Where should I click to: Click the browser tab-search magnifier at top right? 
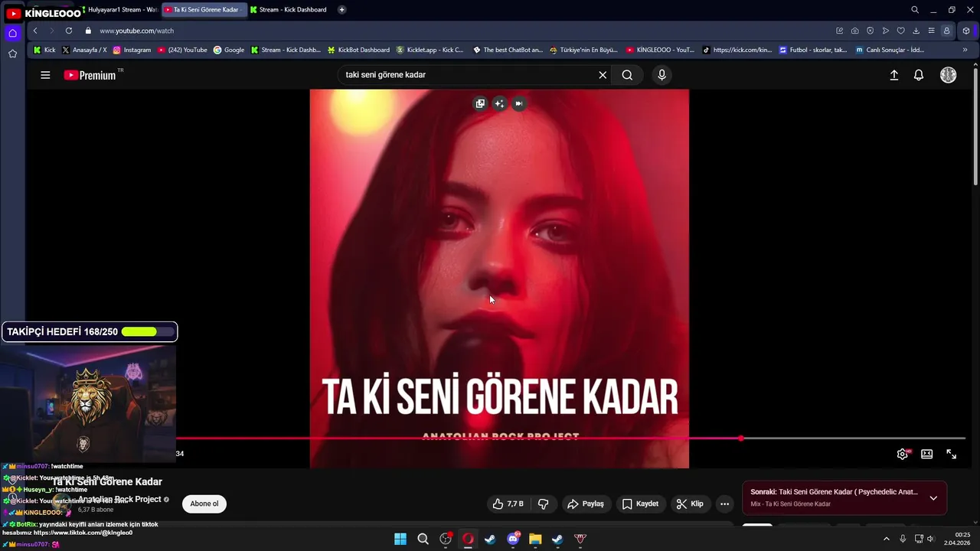915,10
